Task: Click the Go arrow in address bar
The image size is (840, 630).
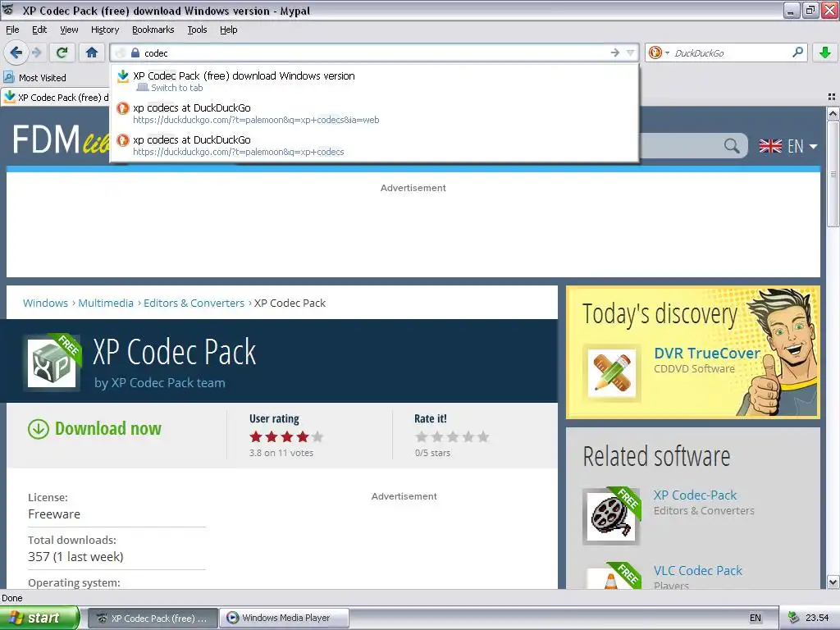Action: click(x=615, y=52)
